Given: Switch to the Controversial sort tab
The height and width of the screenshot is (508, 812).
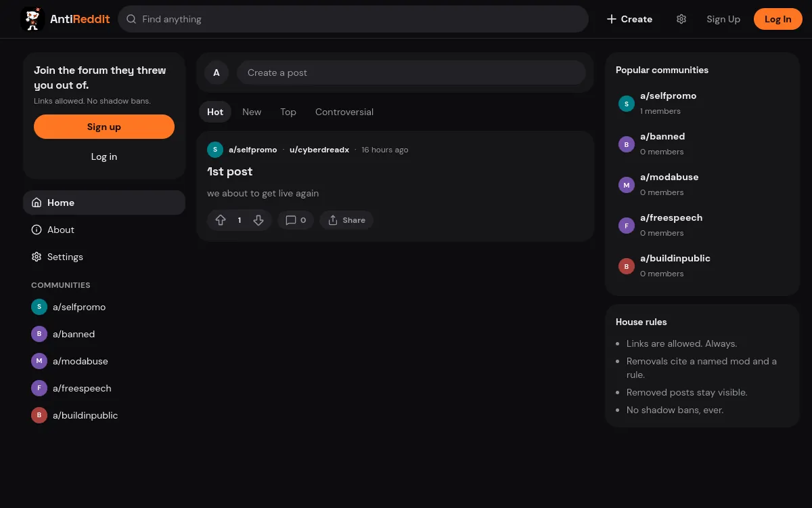Looking at the screenshot, I should [344, 112].
